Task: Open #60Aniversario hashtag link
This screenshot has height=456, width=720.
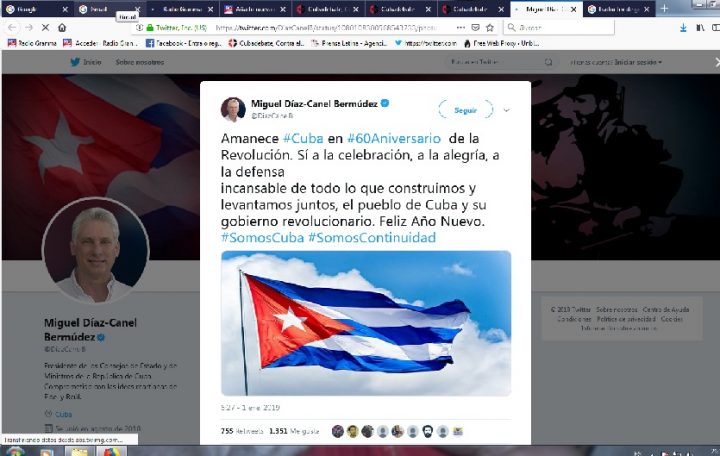Action: tap(394, 138)
